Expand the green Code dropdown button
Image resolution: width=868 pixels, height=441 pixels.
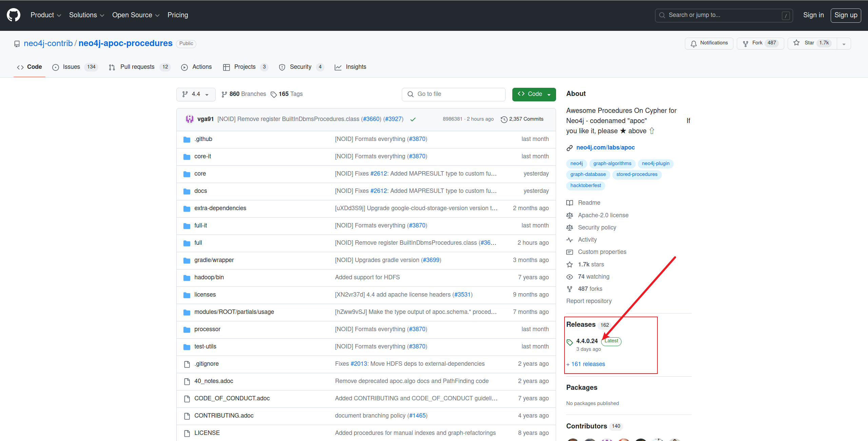tap(534, 94)
